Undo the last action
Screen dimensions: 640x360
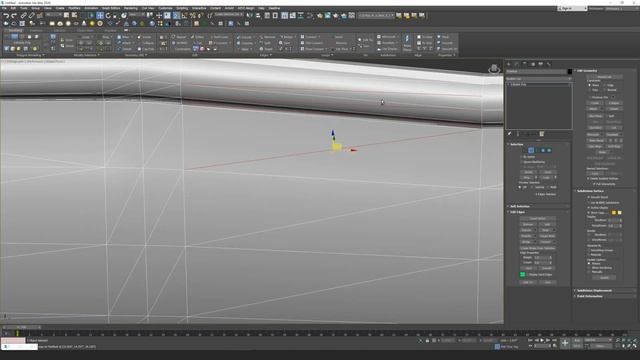[7, 16]
